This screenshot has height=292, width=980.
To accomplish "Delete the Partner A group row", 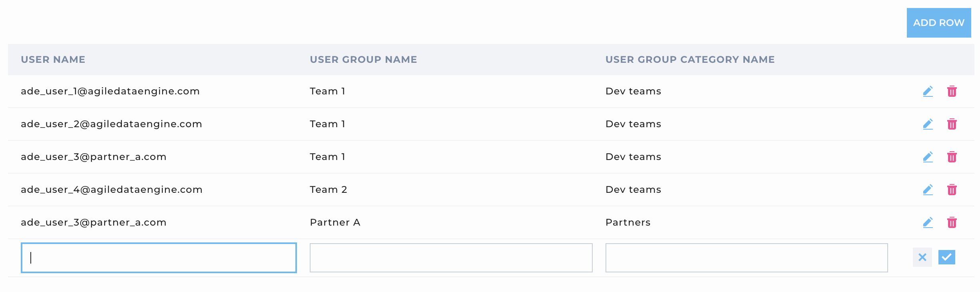I will tap(952, 222).
